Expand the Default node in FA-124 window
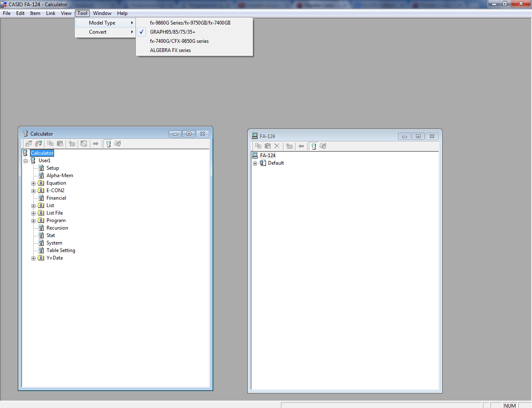This screenshot has width=532, height=408. coord(255,163)
